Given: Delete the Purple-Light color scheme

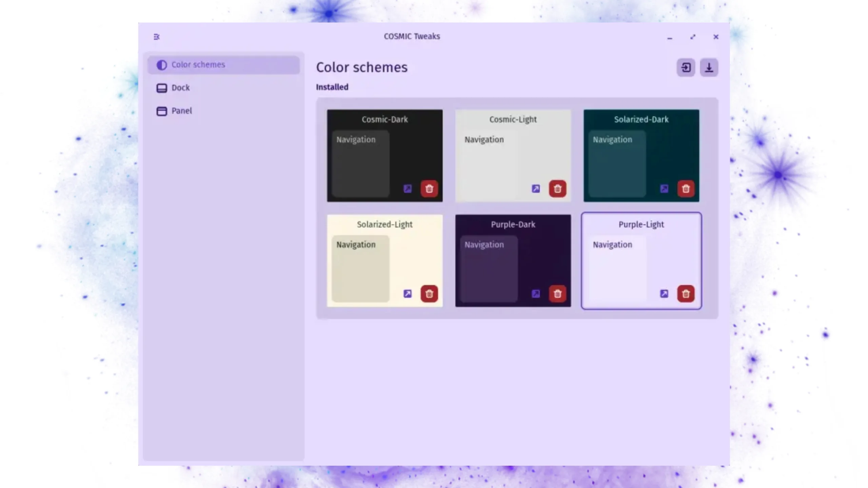Looking at the screenshot, I should pos(686,294).
